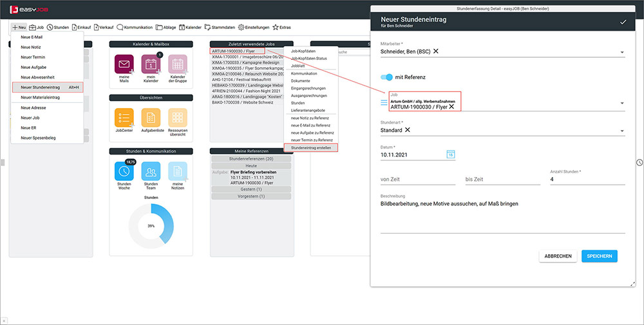Image resolution: width=644 pixels, height=325 pixels.
Task: Click the ABBRECHEN button
Action: tap(558, 256)
